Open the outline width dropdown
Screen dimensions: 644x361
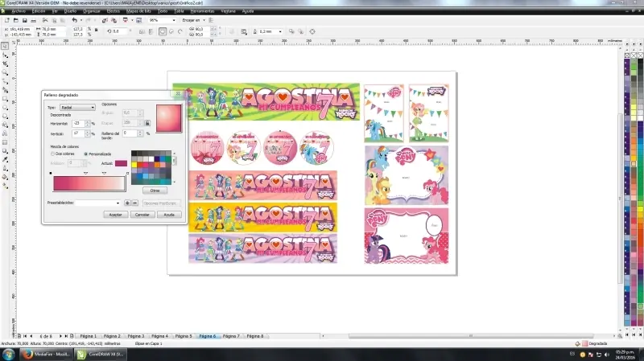[x=280, y=31]
